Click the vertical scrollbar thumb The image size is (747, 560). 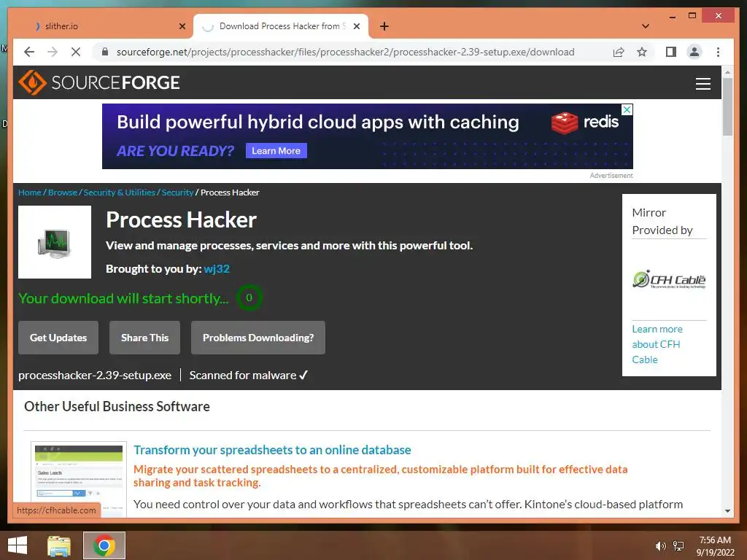(x=727, y=106)
